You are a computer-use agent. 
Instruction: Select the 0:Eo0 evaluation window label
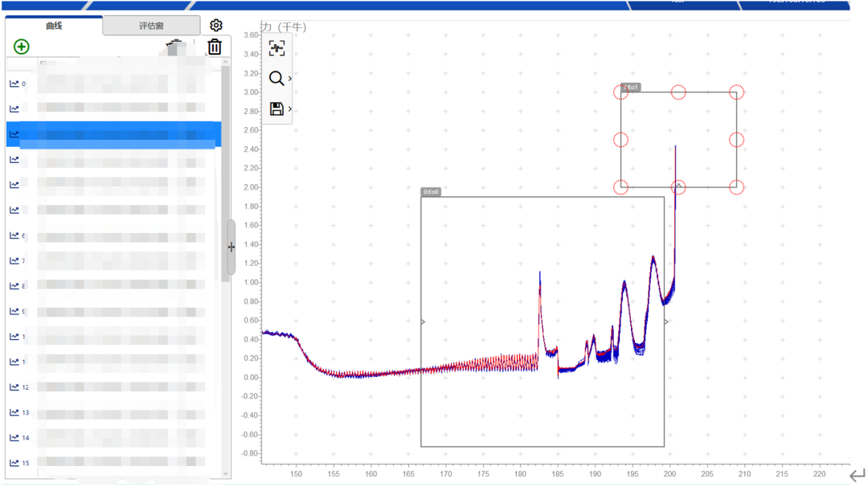432,192
